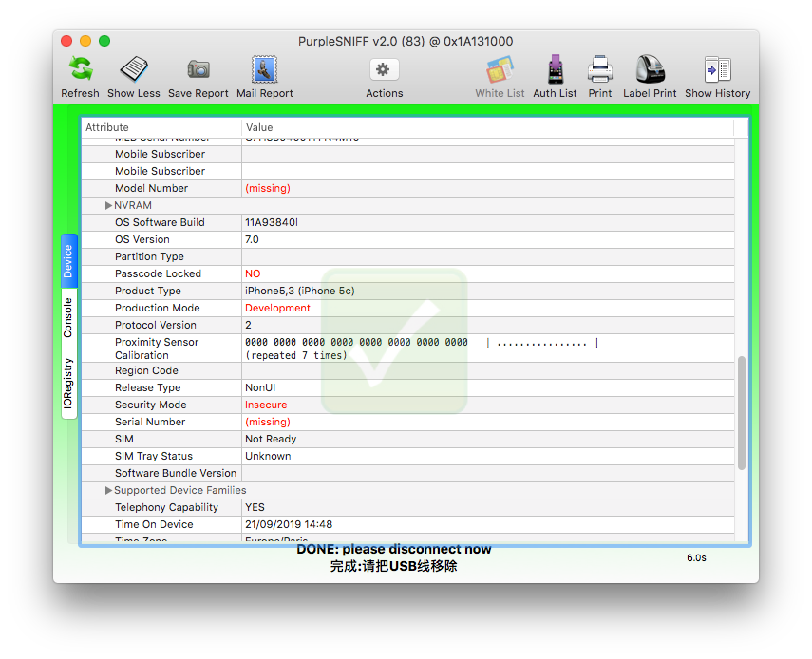
Task: Click the Attribute column header
Action: [161, 127]
